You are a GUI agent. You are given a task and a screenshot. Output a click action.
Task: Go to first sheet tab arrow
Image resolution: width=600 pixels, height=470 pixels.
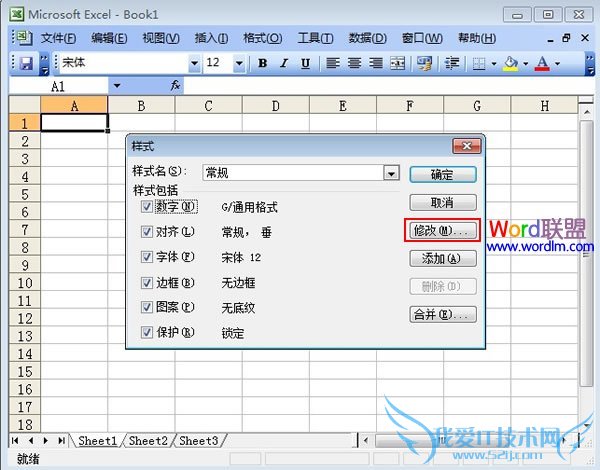[15, 441]
